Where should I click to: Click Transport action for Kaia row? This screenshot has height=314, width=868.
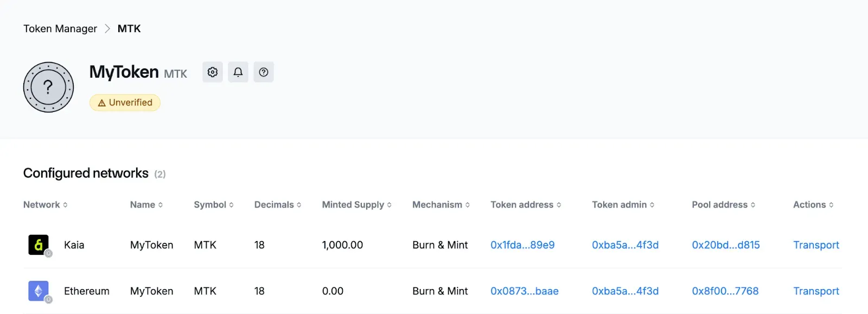(816, 245)
